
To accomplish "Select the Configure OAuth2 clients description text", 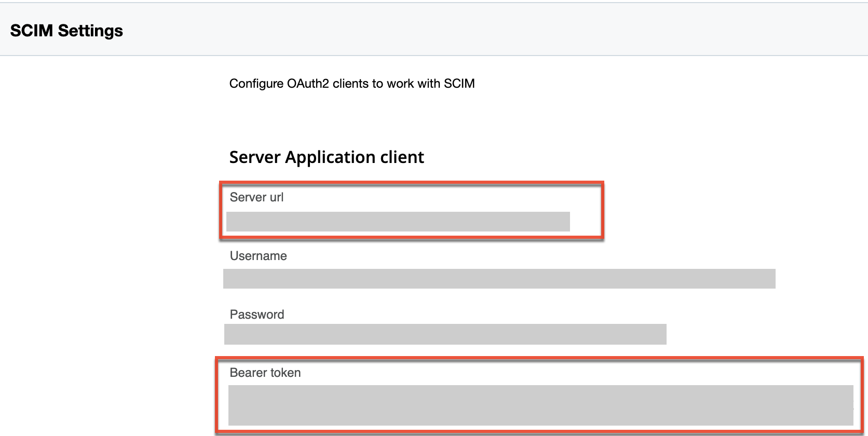I will (x=352, y=84).
